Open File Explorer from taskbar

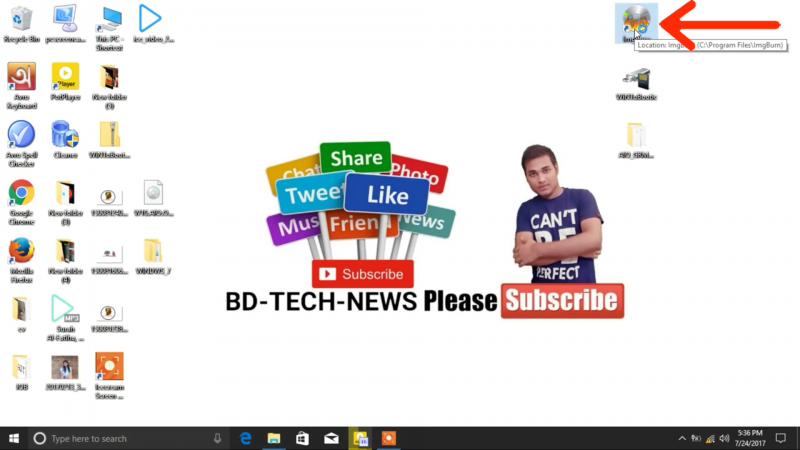tap(274, 438)
